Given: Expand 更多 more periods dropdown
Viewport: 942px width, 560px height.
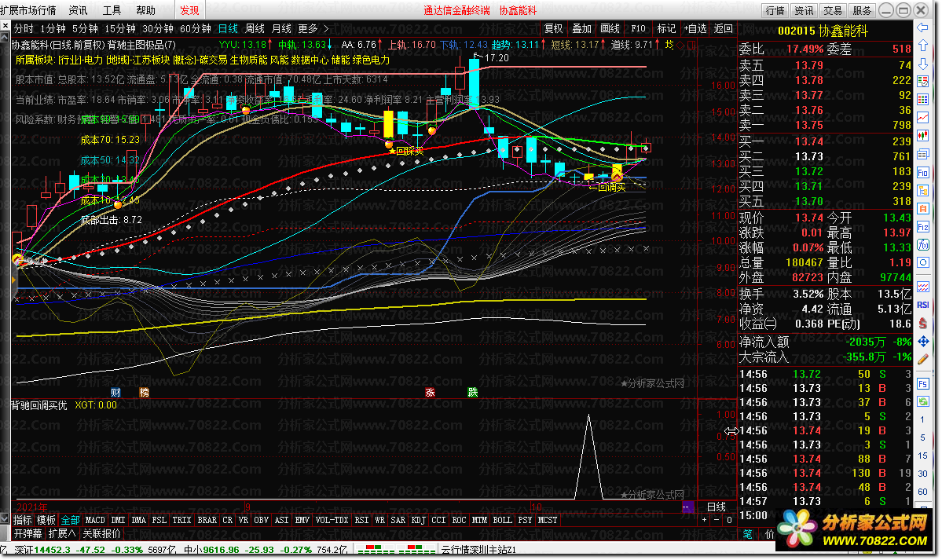Looking at the screenshot, I should pos(313,28).
